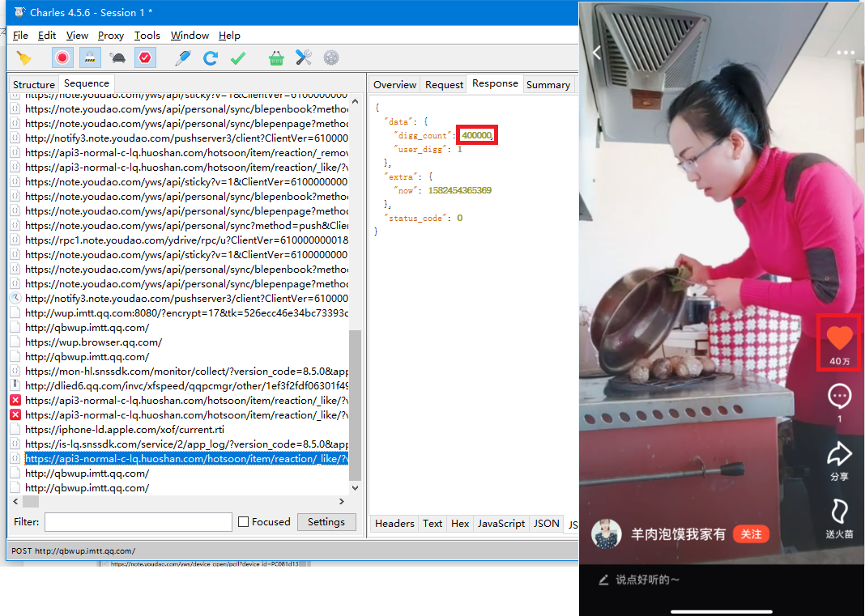This screenshot has height=616, width=865.
Task: Switch to the Summary tab
Action: click(548, 84)
